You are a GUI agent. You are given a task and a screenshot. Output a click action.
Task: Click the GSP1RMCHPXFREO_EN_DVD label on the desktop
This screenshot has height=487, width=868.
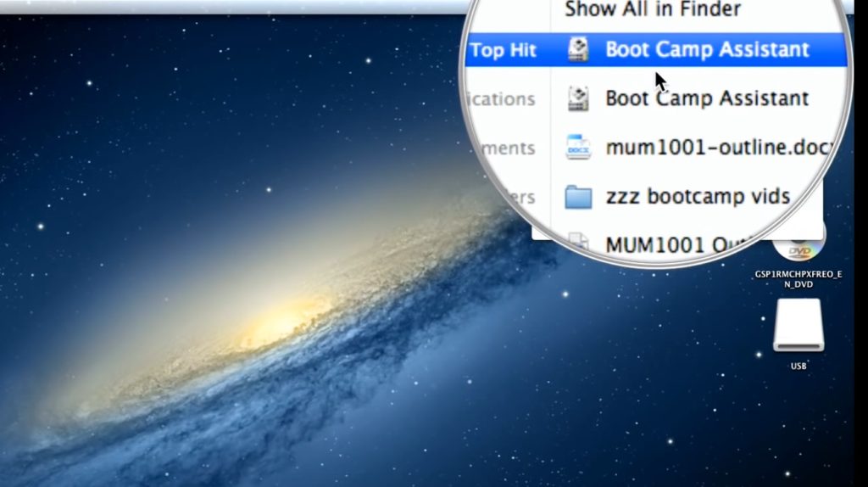tap(798, 278)
